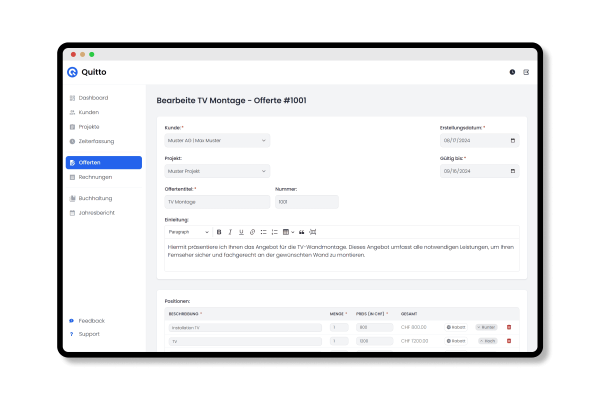The height and width of the screenshot is (400, 600).
Task: Apply italic formatting in the Einleitung toolbar
Action: click(x=230, y=232)
